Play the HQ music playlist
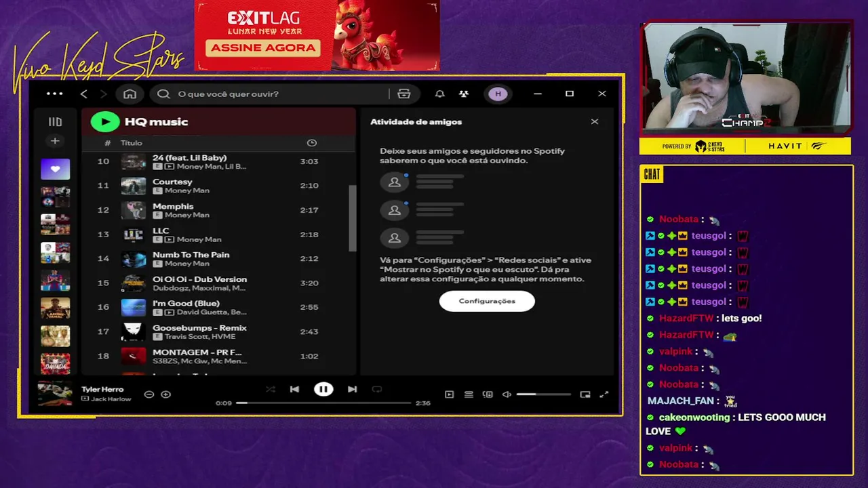868x488 pixels. pos(105,121)
